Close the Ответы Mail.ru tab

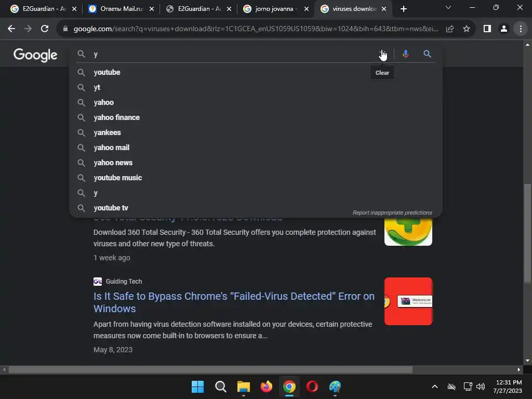point(152,9)
